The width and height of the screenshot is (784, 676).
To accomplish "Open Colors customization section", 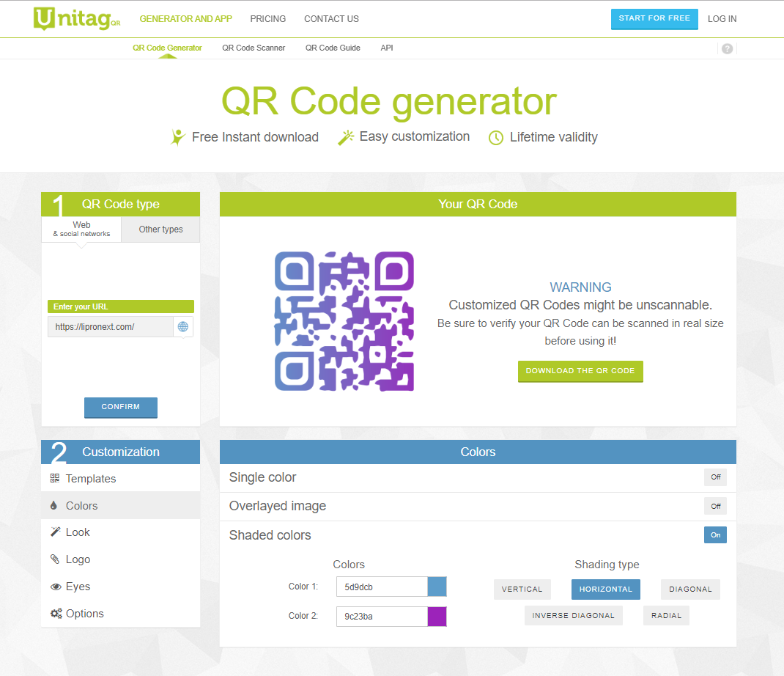I will pyautogui.click(x=120, y=505).
